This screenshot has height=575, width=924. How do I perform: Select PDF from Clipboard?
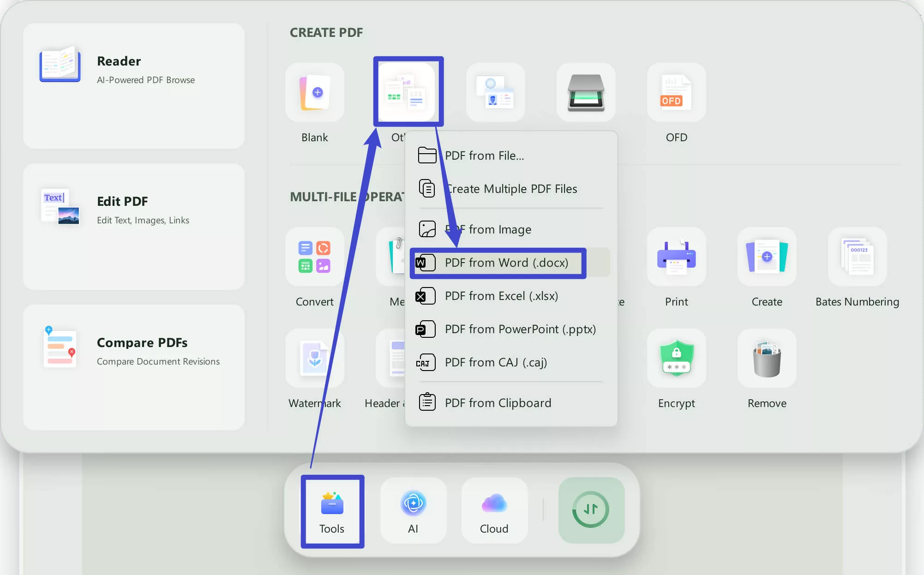click(x=498, y=402)
